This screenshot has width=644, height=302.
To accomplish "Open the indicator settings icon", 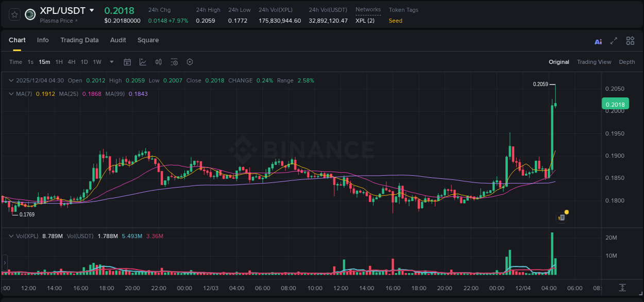I will pyautogui.click(x=174, y=62).
